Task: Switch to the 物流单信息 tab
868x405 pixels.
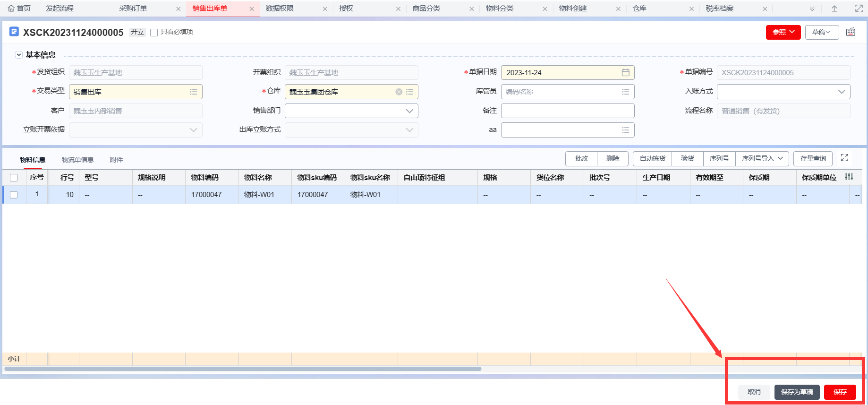Action: pyautogui.click(x=77, y=160)
